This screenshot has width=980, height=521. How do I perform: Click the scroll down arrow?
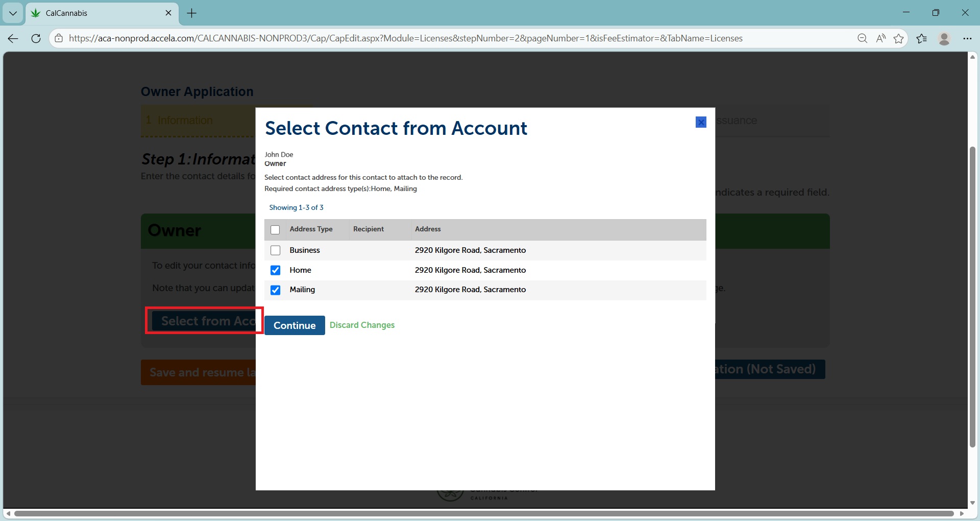[x=972, y=503]
